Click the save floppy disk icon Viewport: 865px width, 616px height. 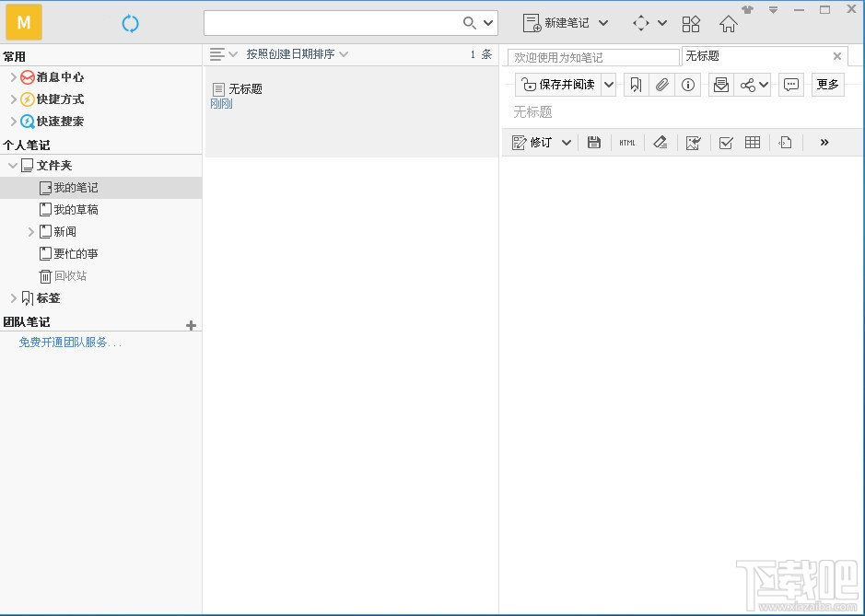pos(594,143)
